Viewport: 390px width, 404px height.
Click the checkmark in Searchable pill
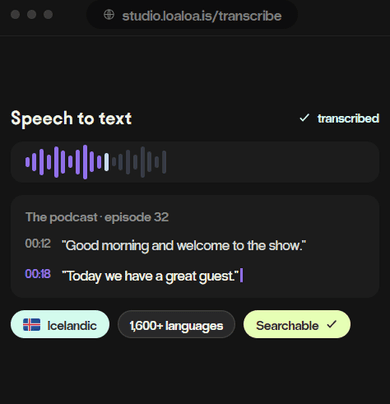(x=332, y=324)
